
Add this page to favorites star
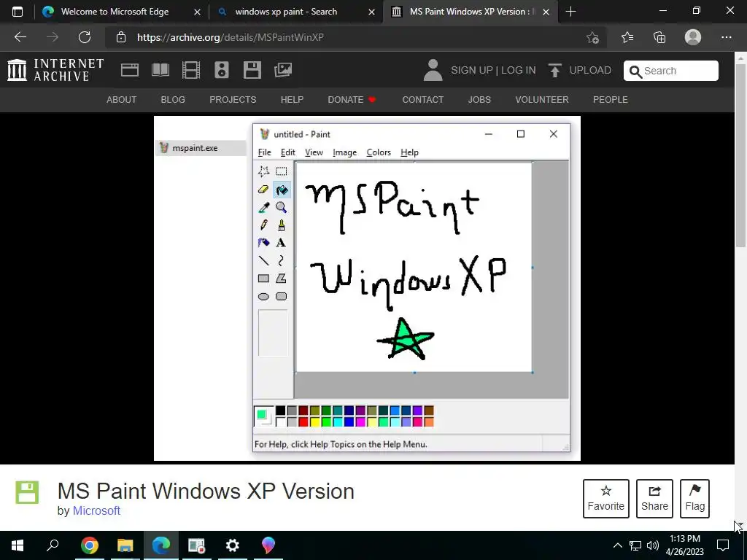click(592, 37)
